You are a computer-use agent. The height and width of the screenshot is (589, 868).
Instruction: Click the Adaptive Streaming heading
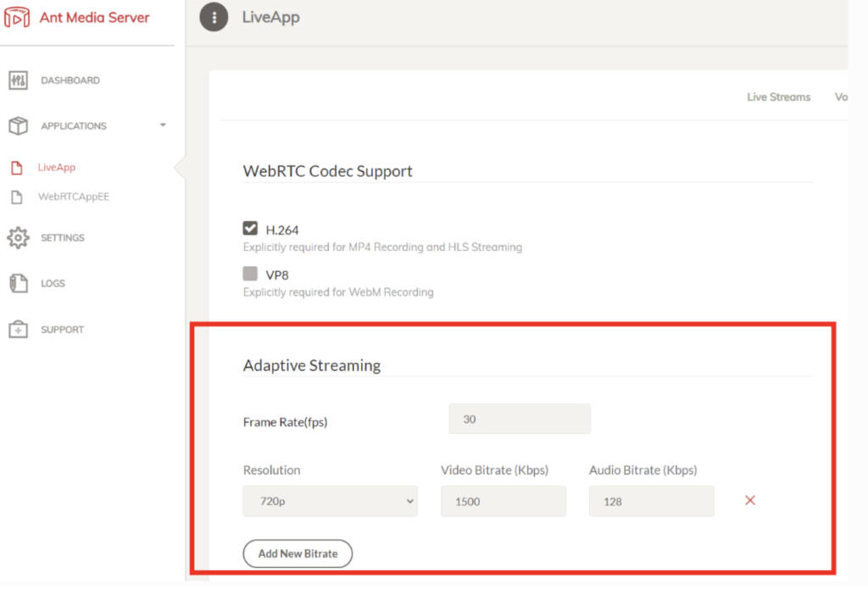pos(312,364)
